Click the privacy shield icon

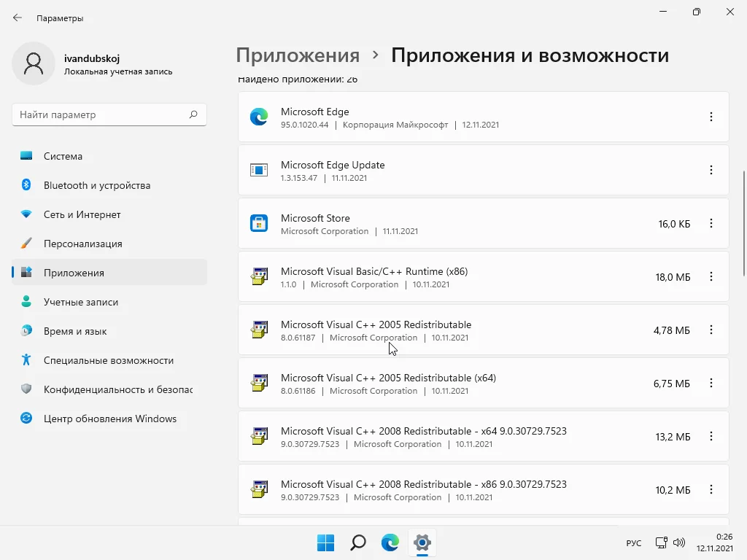click(26, 389)
